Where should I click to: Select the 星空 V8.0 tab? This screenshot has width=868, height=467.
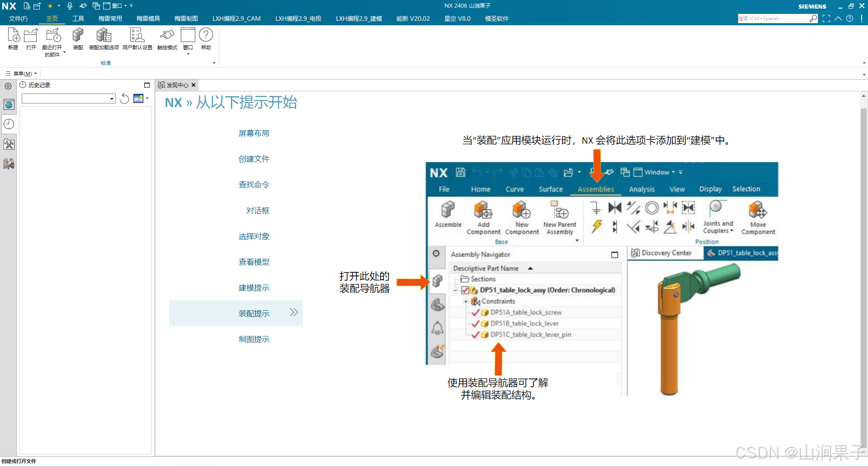coord(458,19)
